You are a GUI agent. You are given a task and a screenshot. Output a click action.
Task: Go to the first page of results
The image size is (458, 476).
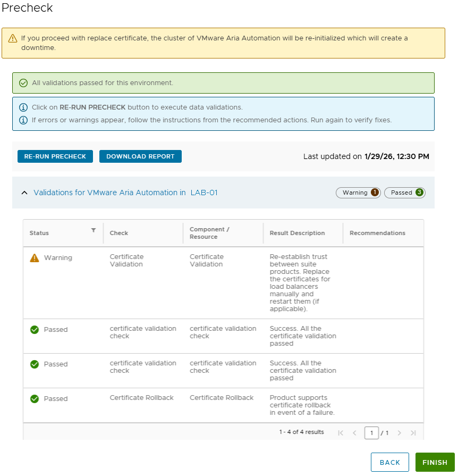(x=341, y=433)
